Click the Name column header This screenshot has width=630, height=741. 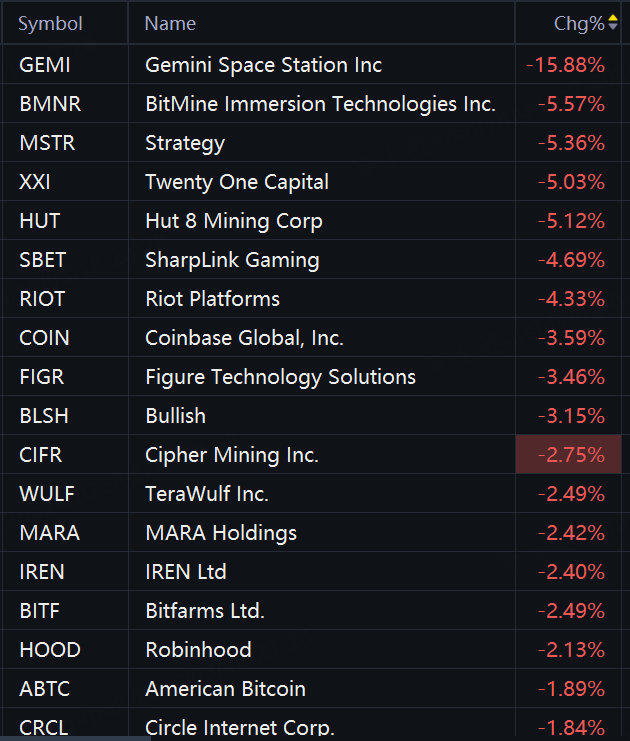pyautogui.click(x=170, y=23)
